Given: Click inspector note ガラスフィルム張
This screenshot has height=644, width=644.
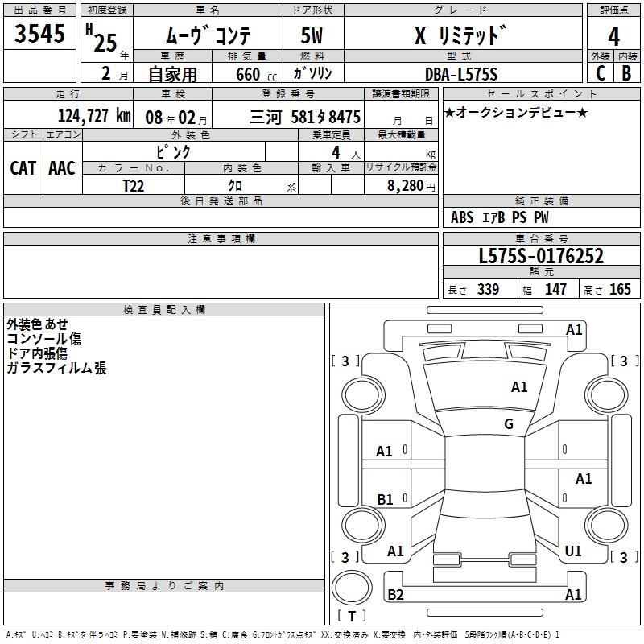Looking at the screenshot, I should tap(56, 368).
